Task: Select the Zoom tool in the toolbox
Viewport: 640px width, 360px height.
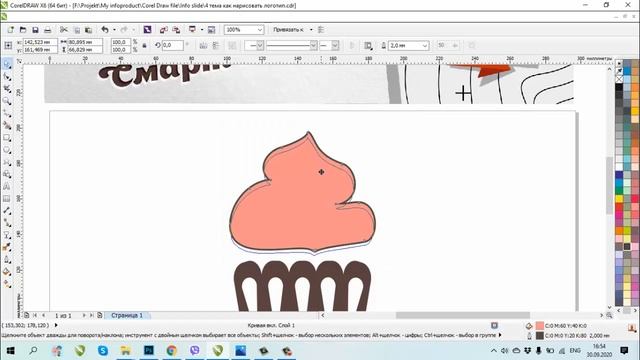Action: click(x=7, y=101)
